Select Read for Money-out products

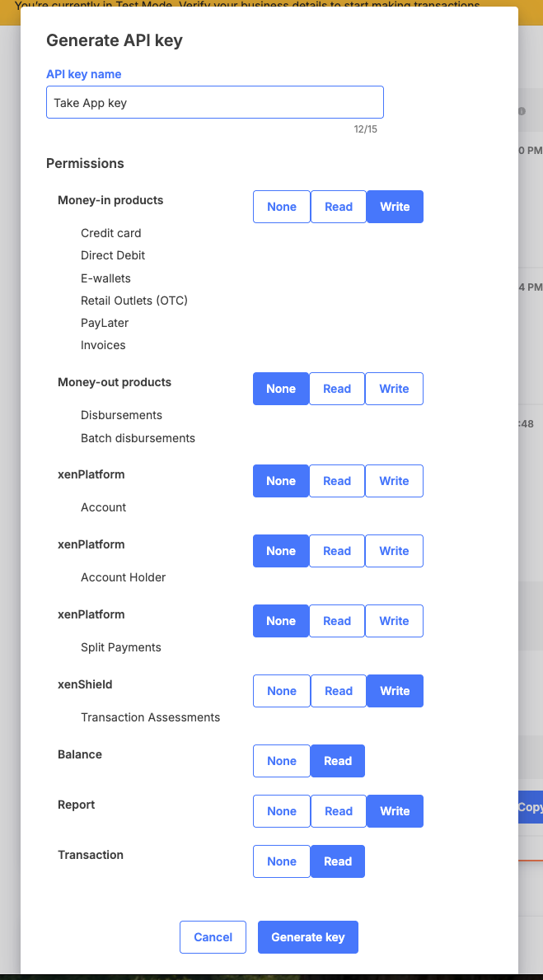click(336, 389)
